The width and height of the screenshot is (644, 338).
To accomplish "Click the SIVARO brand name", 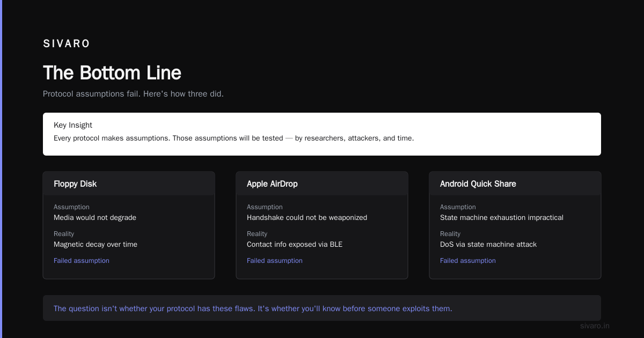I will pyautogui.click(x=67, y=44).
